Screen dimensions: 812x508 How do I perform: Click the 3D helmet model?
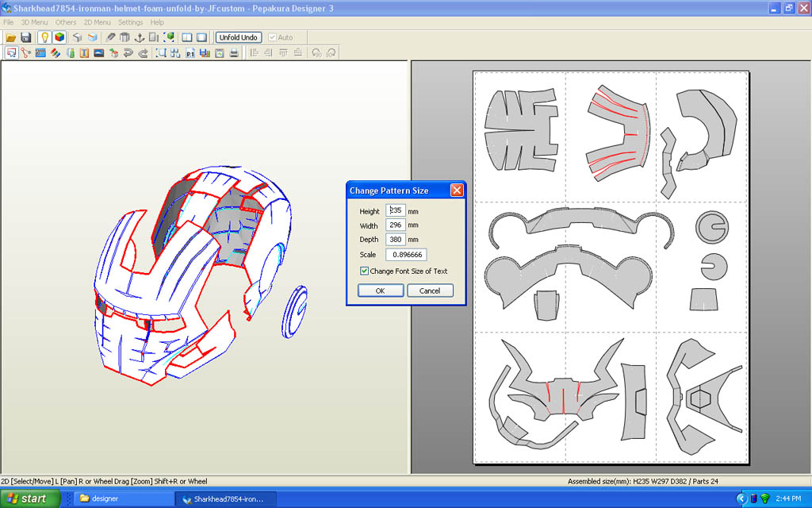click(x=194, y=275)
